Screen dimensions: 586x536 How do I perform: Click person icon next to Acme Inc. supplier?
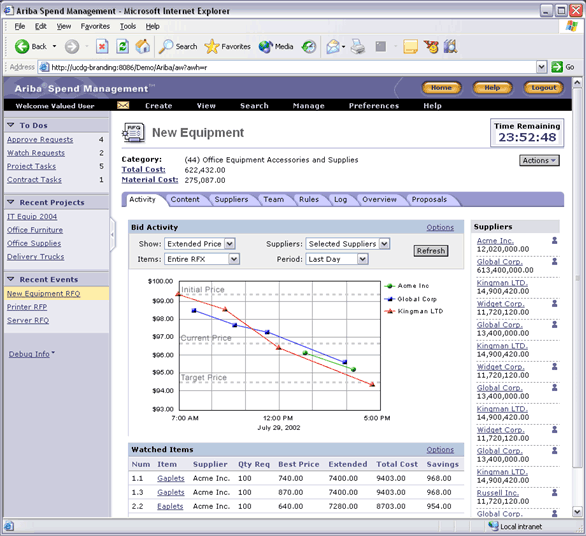[555, 240]
